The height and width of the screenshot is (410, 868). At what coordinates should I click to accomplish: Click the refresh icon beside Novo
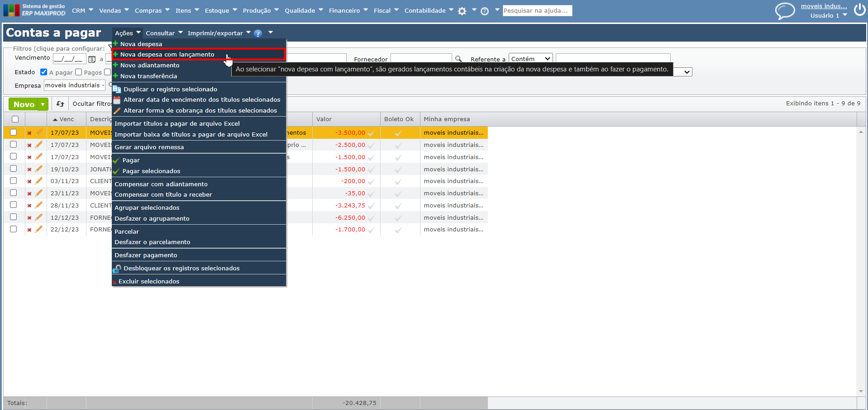(x=60, y=104)
